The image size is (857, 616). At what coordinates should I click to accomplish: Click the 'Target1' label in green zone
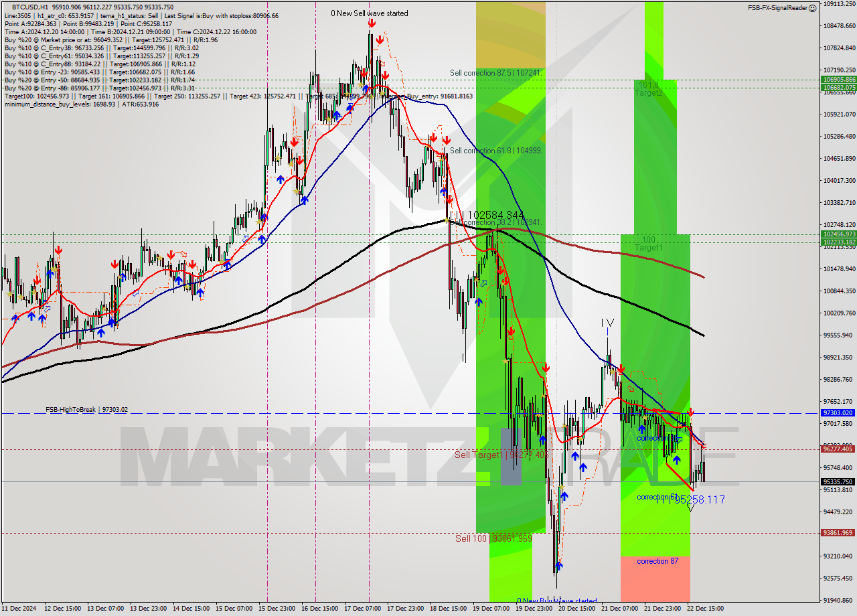648,248
